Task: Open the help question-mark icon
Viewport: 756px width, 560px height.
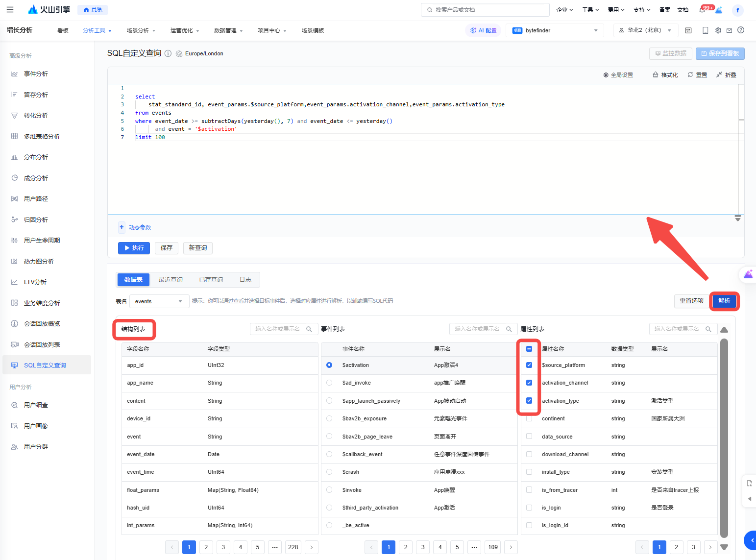Action: click(x=741, y=30)
